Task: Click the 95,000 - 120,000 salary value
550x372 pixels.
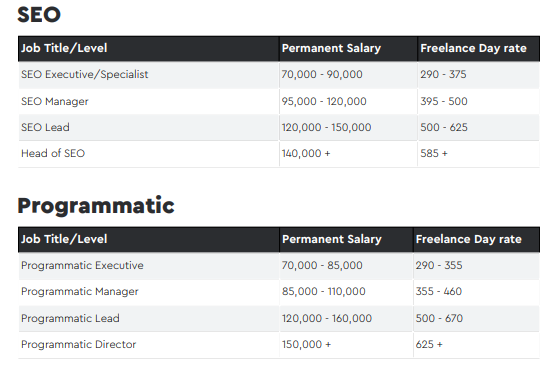Action: pos(324,101)
